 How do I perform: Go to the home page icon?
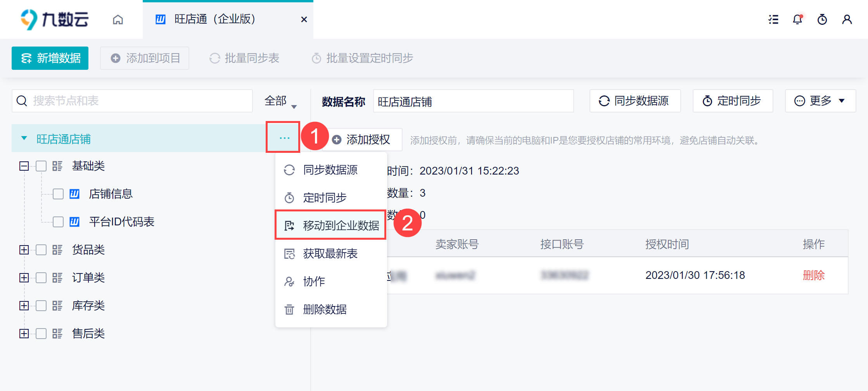pos(118,19)
